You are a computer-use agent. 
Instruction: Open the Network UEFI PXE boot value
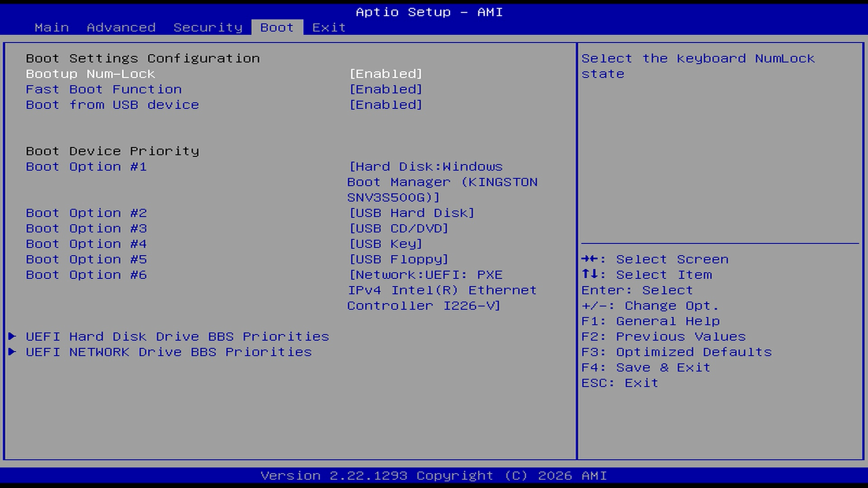click(x=442, y=290)
